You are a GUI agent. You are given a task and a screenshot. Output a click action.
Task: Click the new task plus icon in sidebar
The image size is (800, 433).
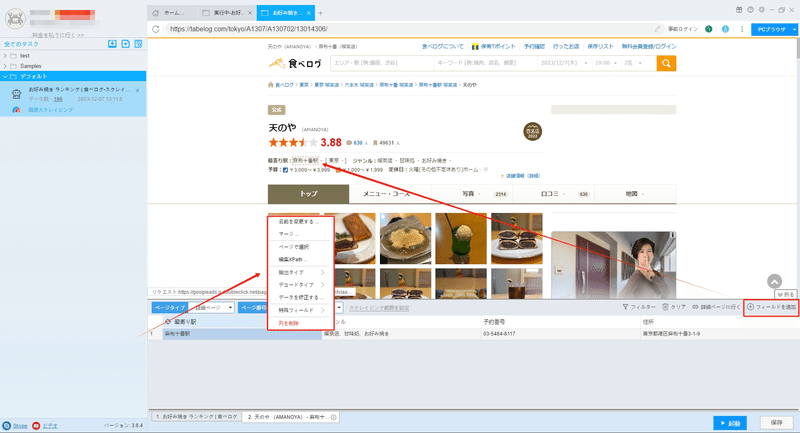(x=126, y=44)
